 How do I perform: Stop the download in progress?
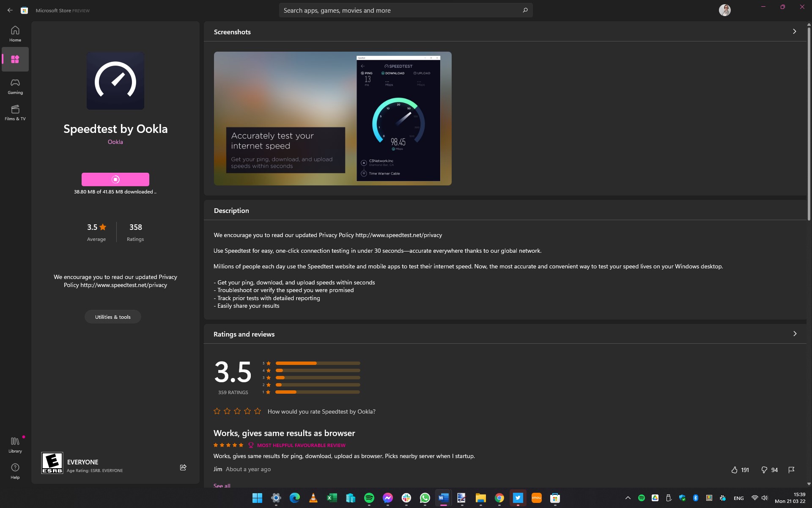115,179
